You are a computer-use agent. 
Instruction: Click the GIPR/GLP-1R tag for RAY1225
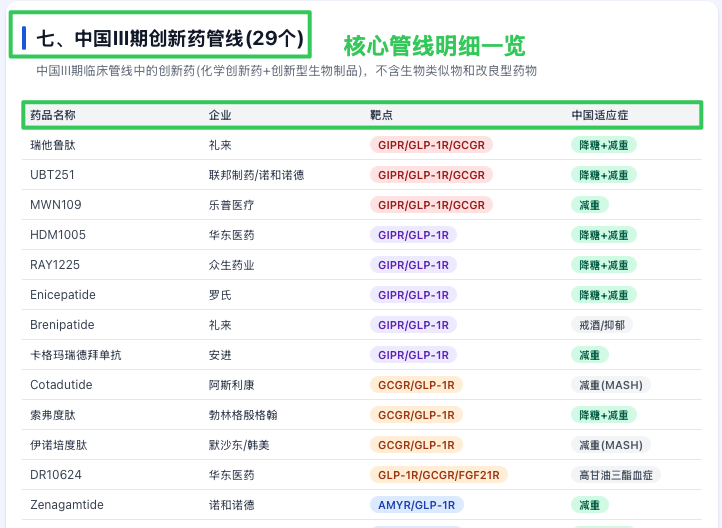[x=413, y=265]
